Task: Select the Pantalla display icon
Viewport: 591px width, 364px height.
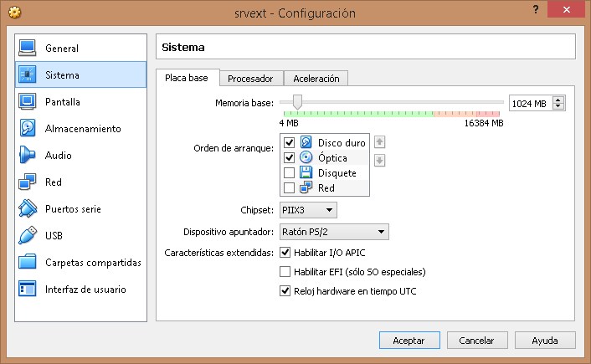Action: pyautogui.click(x=28, y=101)
